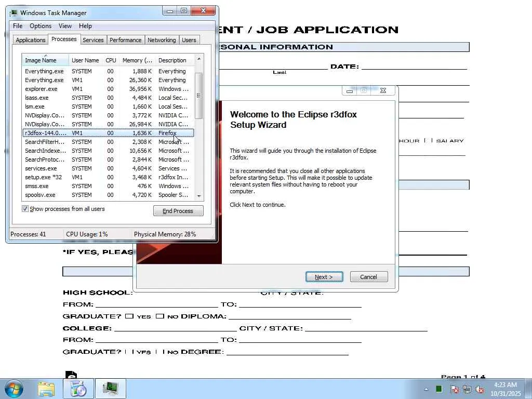Viewport: 532px width, 399px height.
Task: Sort processes by CPU column
Action: [x=111, y=60]
